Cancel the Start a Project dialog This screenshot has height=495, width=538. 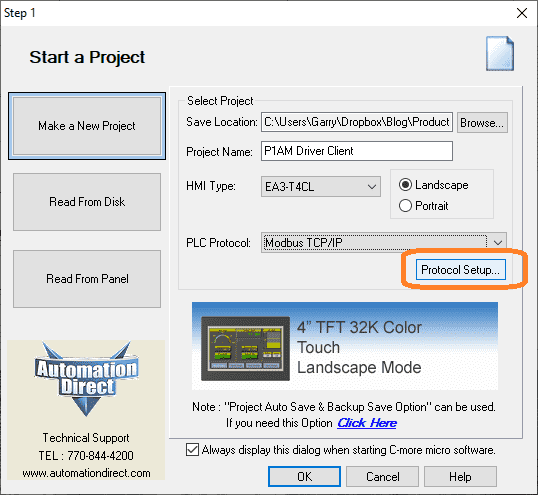coord(383,476)
